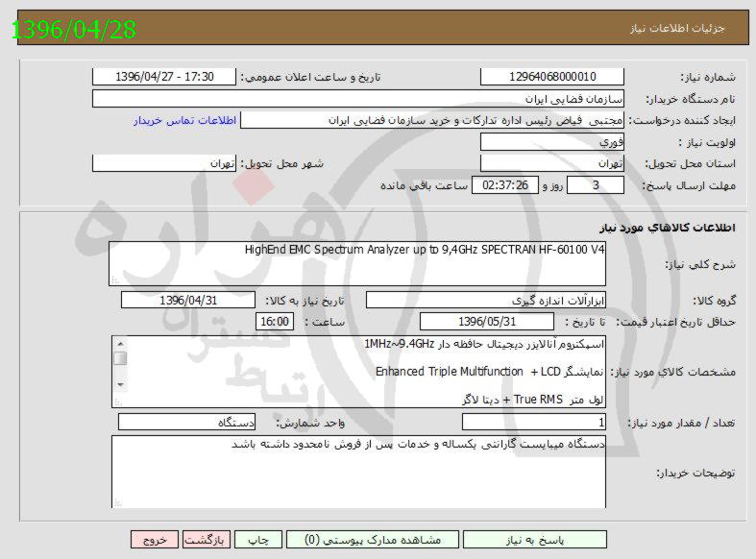Click the priority field فوري

point(552,142)
